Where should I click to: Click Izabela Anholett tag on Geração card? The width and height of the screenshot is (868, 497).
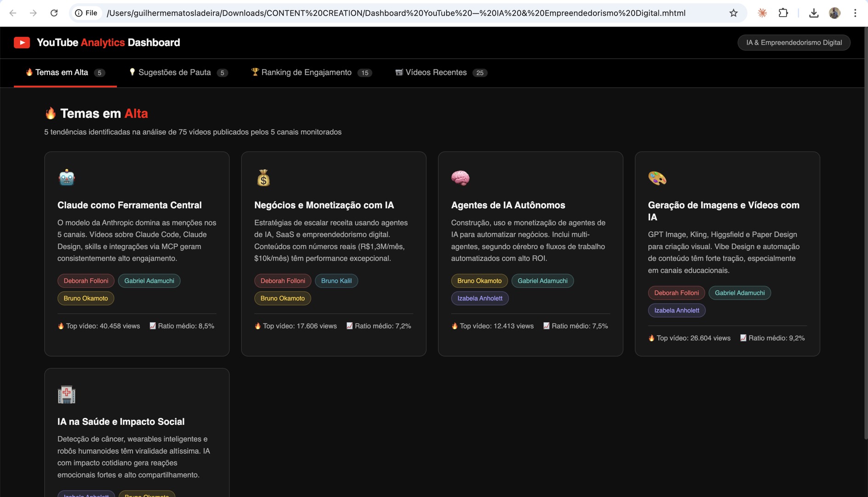point(677,310)
